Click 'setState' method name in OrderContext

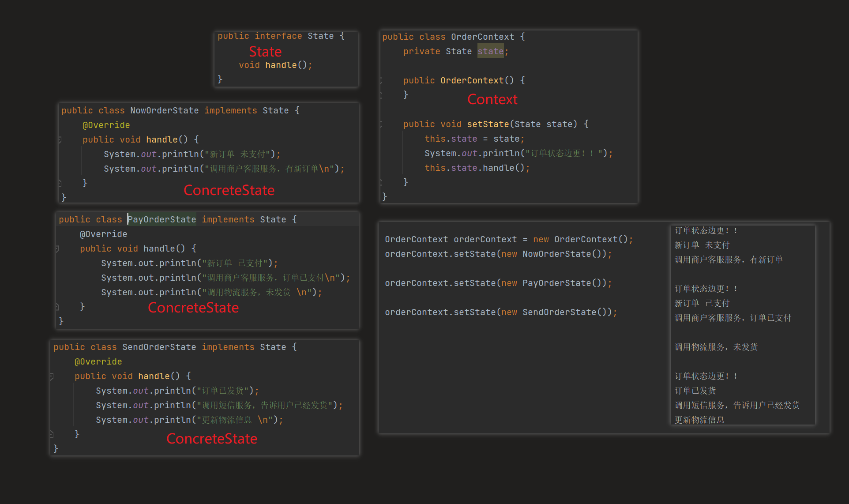click(488, 124)
